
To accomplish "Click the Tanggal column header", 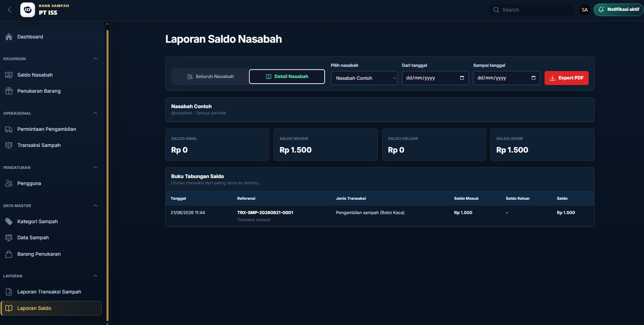I will [x=178, y=198].
